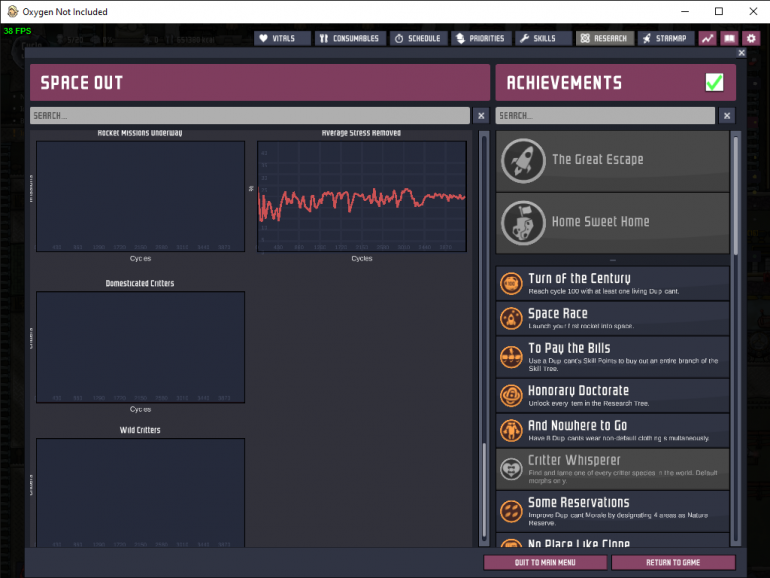The image size is (770, 578).
Task: Click Return to Game
Action: point(673,562)
